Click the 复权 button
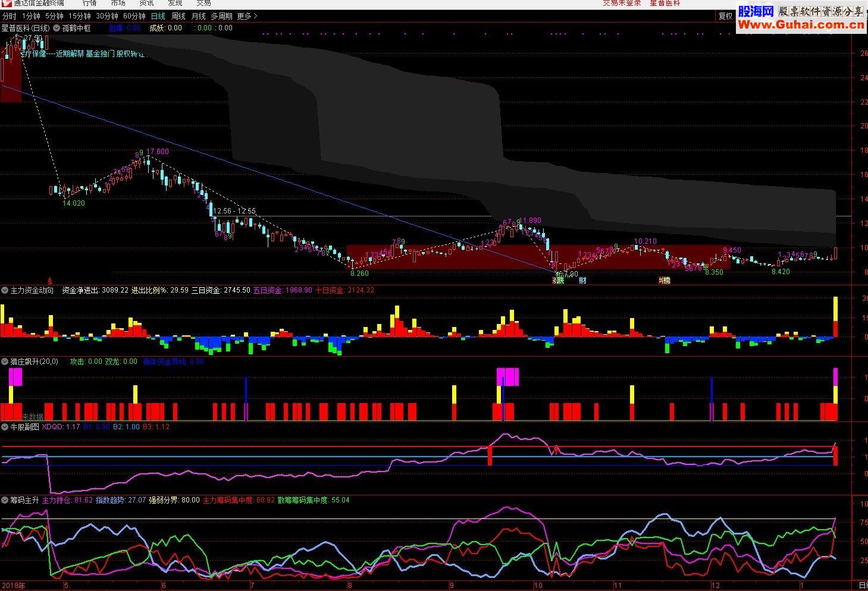 click(x=725, y=16)
